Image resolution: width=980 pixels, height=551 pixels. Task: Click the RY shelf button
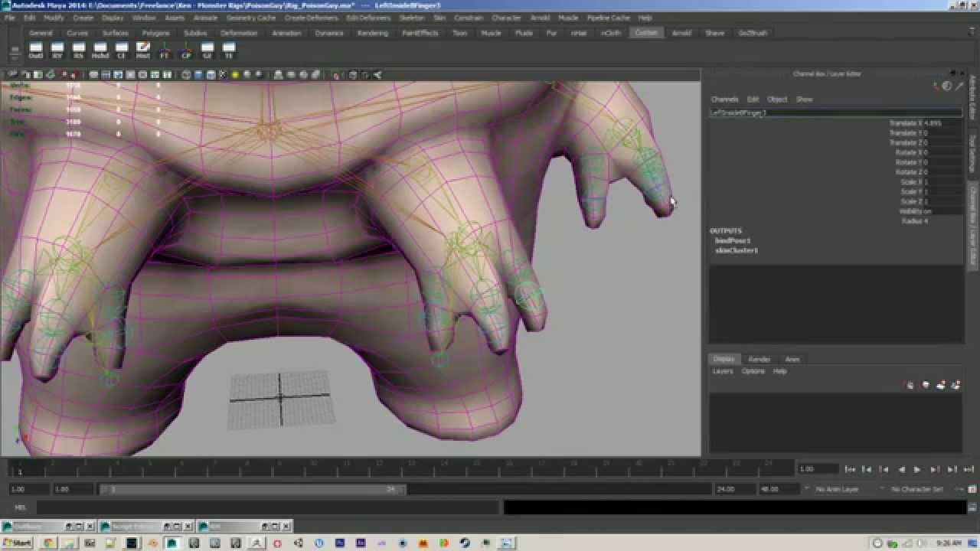click(x=57, y=51)
